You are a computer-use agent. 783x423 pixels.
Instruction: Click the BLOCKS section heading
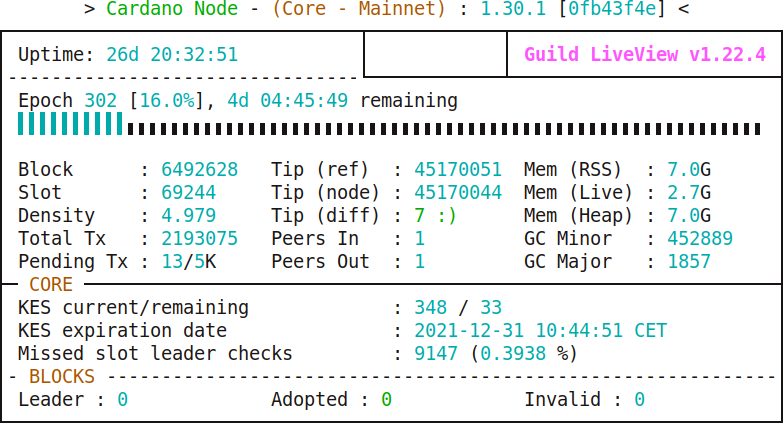click(x=62, y=377)
